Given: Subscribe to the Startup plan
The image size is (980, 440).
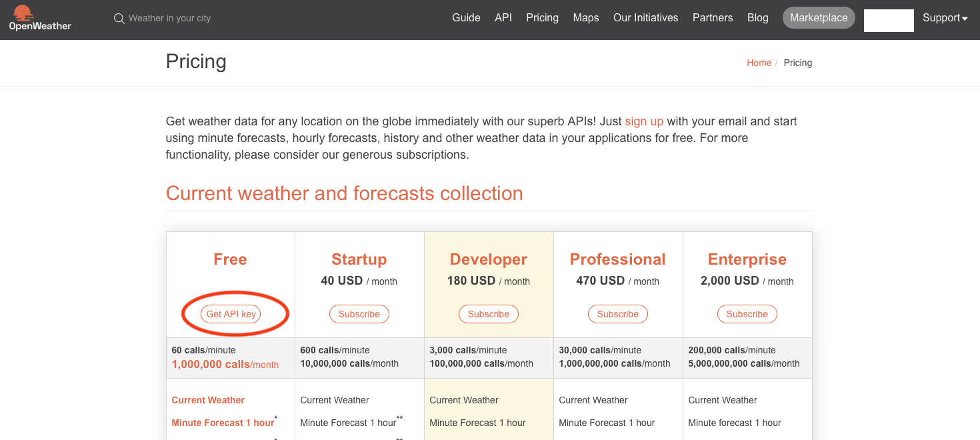Looking at the screenshot, I should pyautogui.click(x=359, y=314).
